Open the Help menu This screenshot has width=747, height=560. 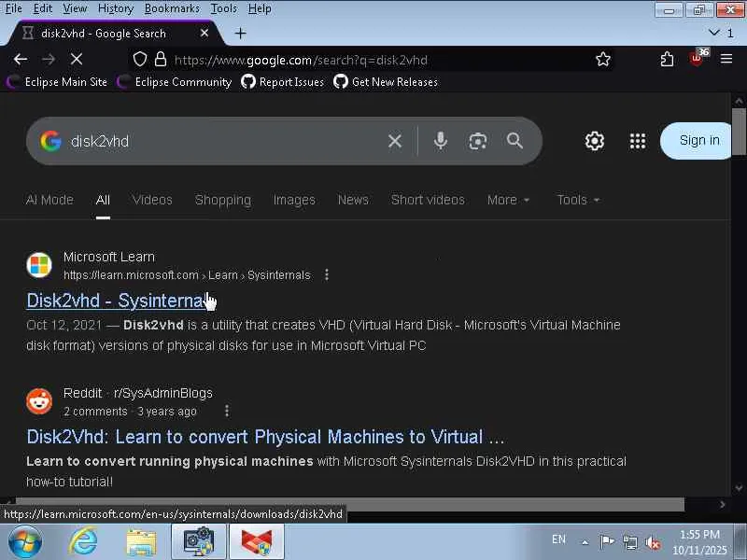tap(260, 8)
